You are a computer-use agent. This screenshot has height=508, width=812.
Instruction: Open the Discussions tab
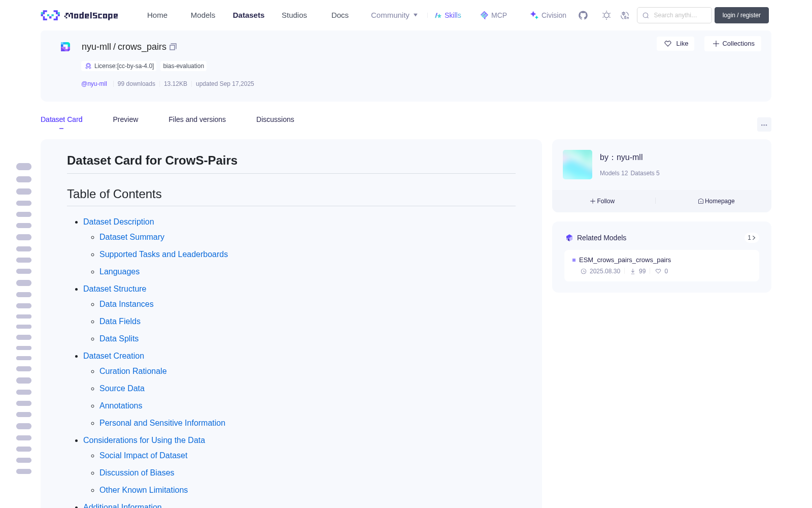coord(275,119)
